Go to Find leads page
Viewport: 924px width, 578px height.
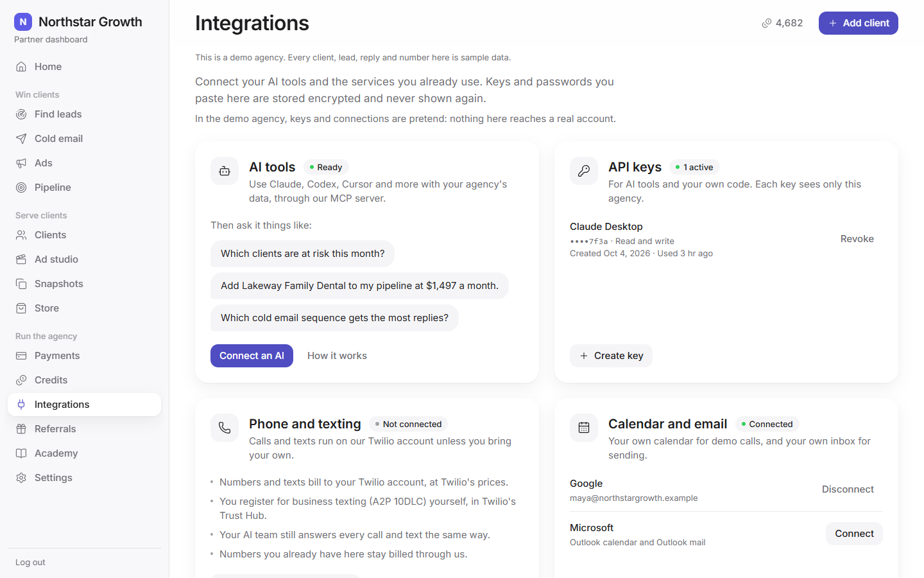[x=84, y=114]
